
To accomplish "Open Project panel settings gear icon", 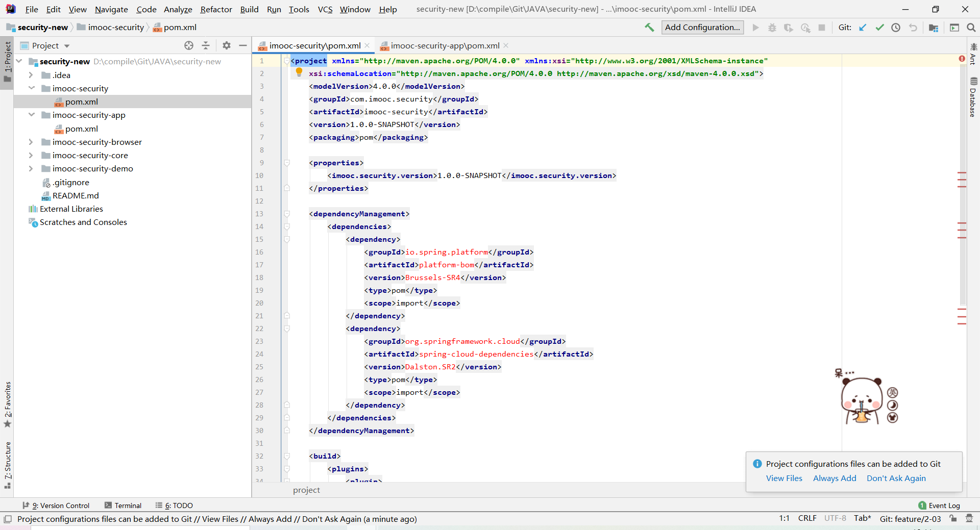I will point(227,45).
